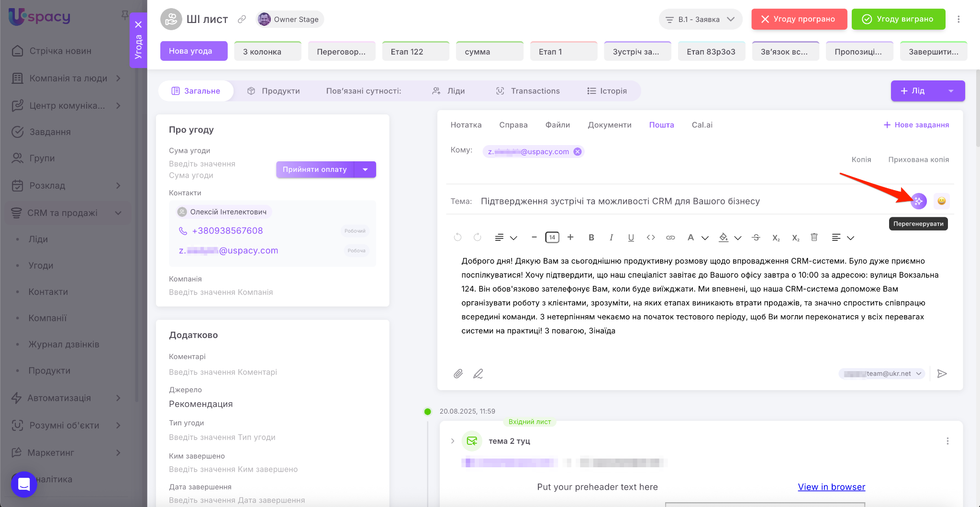Apply strikethrough formatting
This screenshot has height=507, width=980.
[x=756, y=237]
